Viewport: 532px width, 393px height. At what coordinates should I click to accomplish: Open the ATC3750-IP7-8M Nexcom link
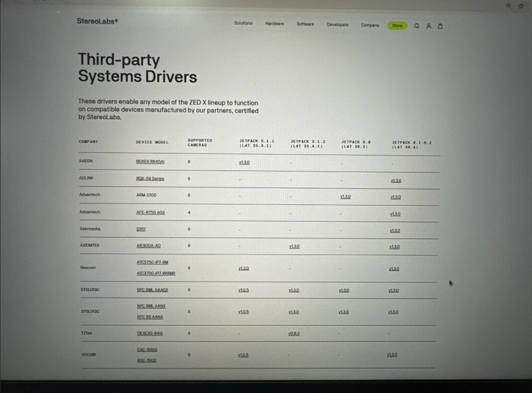pos(153,262)
